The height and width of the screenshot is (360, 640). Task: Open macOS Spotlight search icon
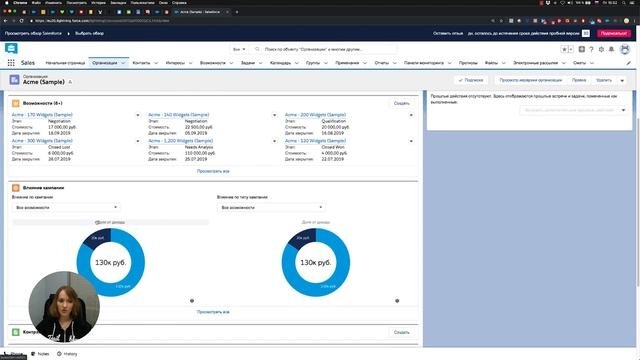624,3
